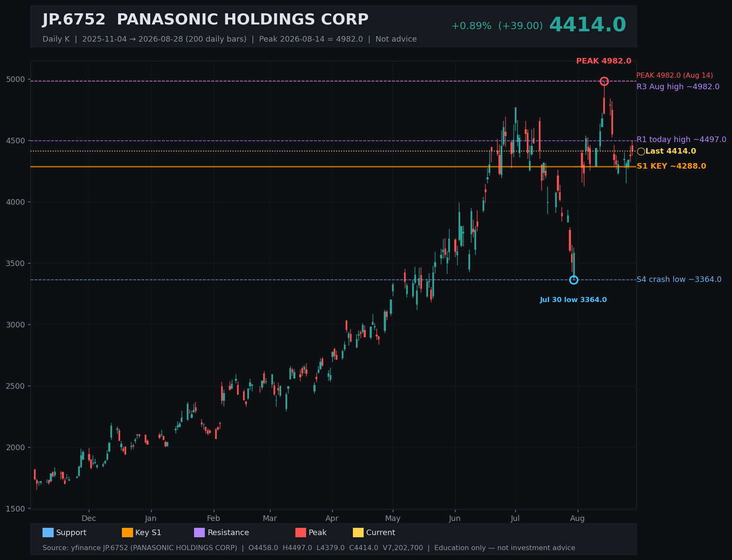The width and height of the screenshot is (732, 560).
Task: Click the blue Jul 30 low circle marker
Action: click(x=574, y=280)
